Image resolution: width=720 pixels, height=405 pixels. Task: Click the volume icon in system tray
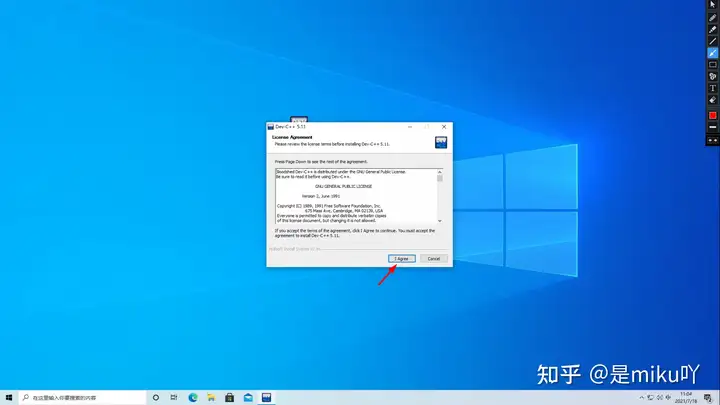pos(659,398)
